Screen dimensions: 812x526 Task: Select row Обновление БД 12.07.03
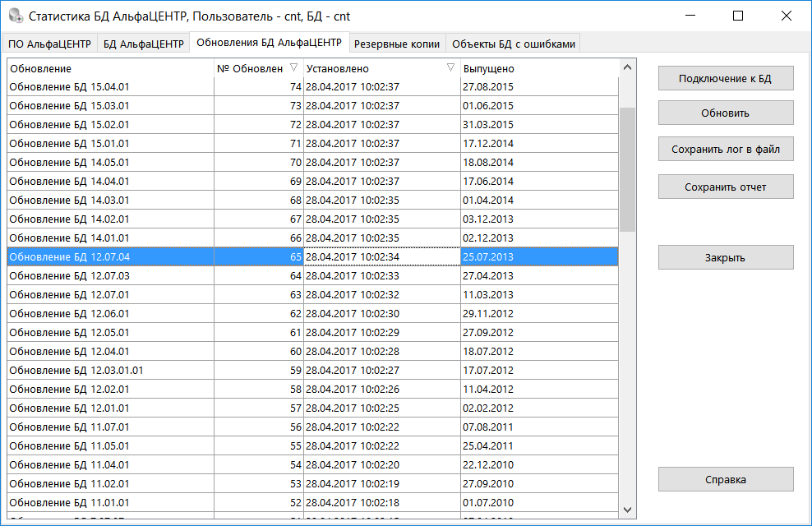tap(313, 275)
